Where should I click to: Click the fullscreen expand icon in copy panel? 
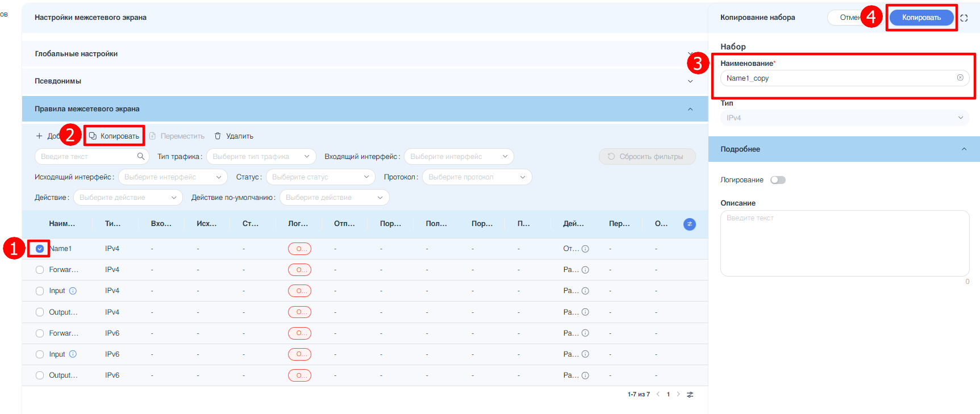[964, 18]
